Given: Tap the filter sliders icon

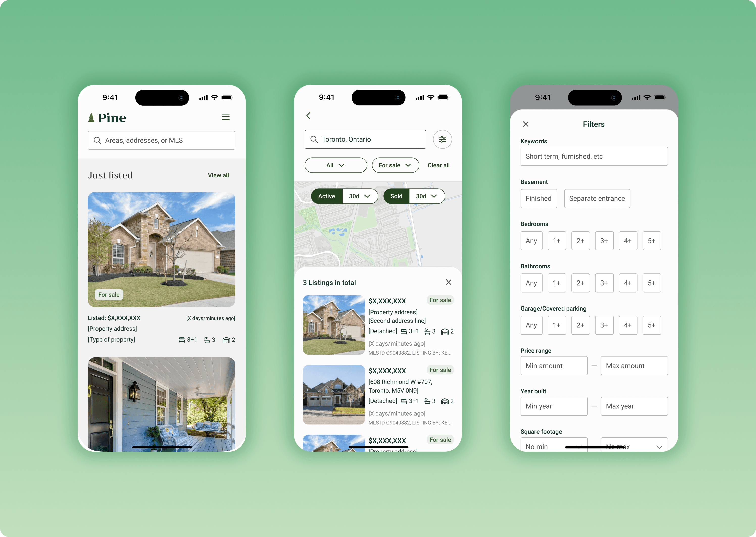Looking at the screenshot, I should pyautogui.click(x=443, y=139).
